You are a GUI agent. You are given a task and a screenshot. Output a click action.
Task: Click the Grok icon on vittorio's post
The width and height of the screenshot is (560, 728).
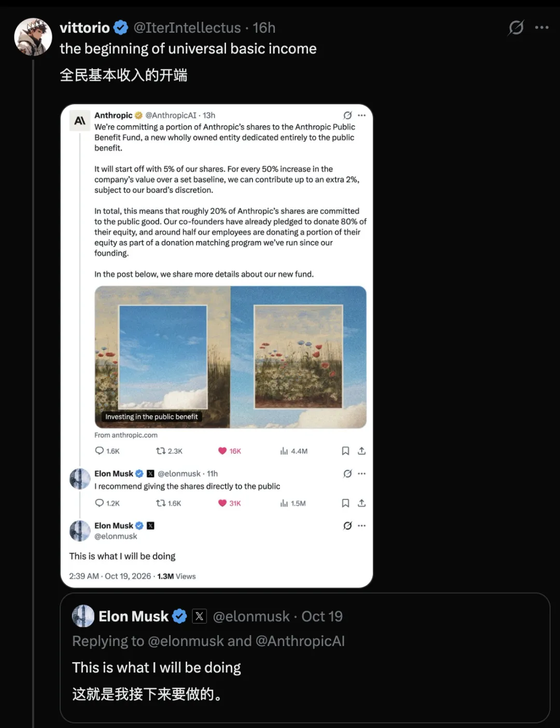(516, 28)
